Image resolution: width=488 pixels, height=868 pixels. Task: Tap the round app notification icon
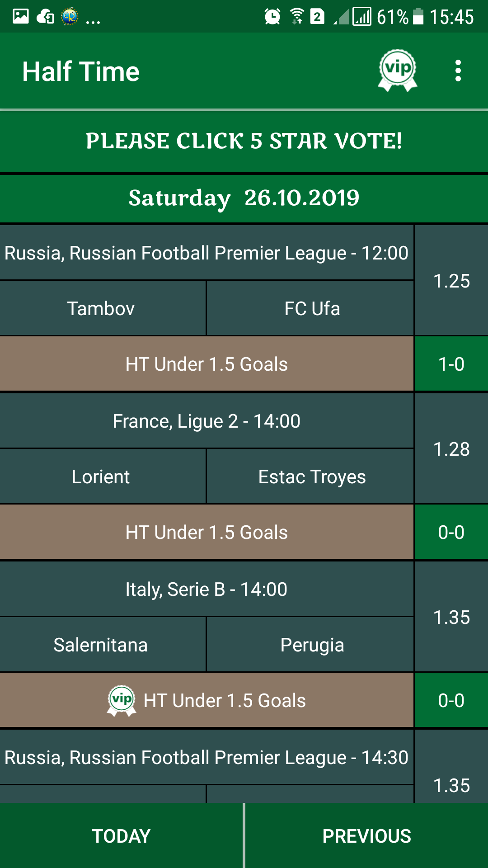[70, 17]
